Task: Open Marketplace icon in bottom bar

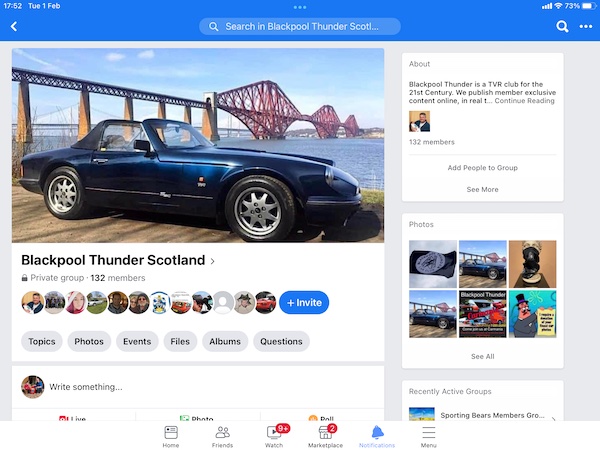Action: (326, 433)
